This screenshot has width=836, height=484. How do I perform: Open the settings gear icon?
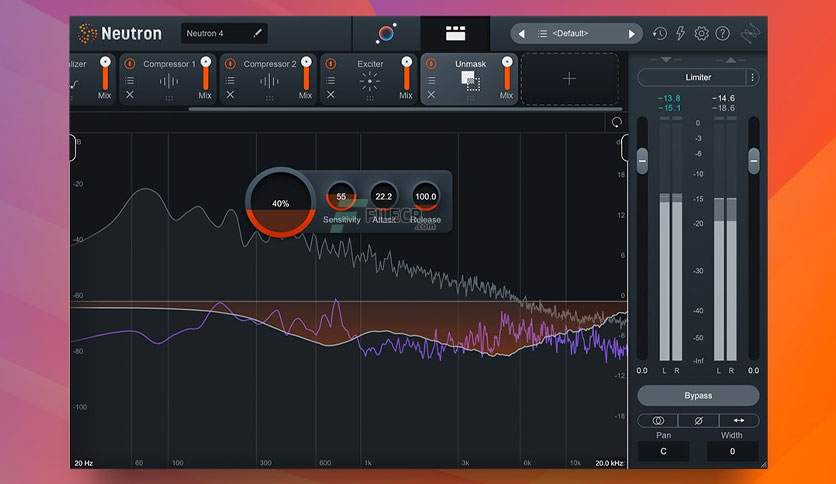click(x=702, y=34)
